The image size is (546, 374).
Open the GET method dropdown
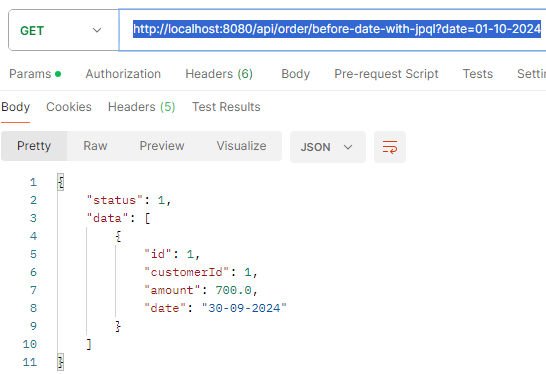point(63,30)
